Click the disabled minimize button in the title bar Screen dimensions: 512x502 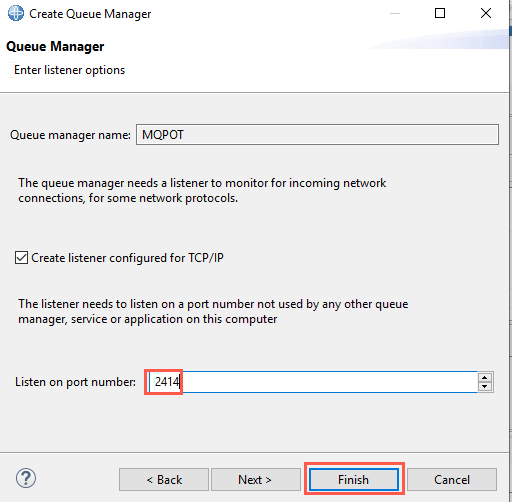(x=395, y=13)
